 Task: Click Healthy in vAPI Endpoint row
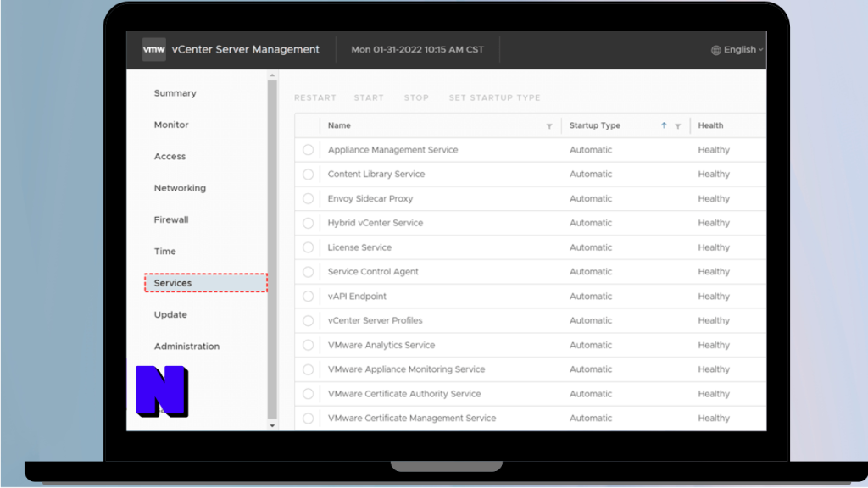tap(714, 296)
